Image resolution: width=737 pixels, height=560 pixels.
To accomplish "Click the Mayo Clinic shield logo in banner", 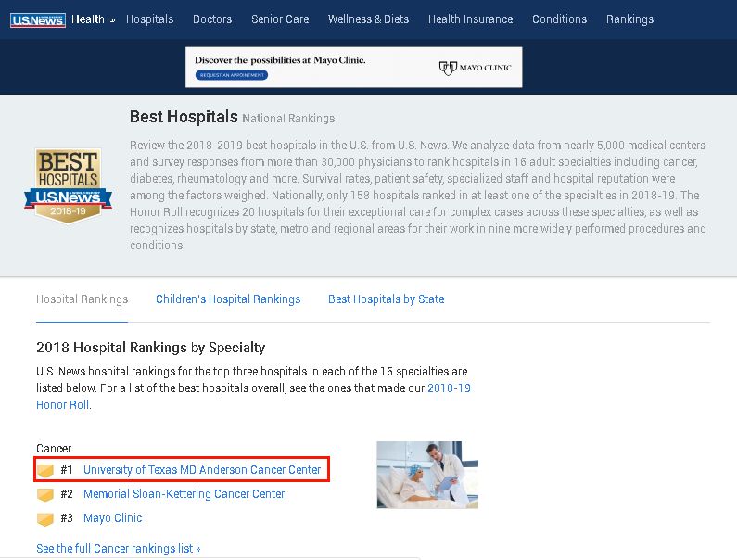I will (448, 69).
